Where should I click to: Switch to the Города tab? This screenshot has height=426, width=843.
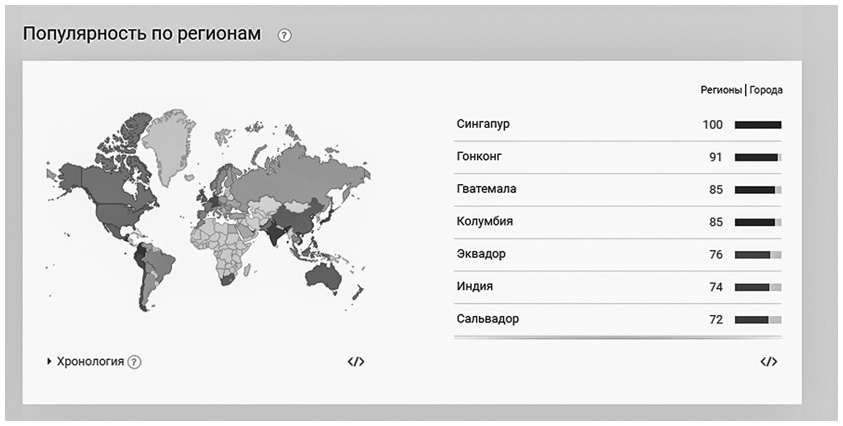pyautogui.click(x=766, y=90)
